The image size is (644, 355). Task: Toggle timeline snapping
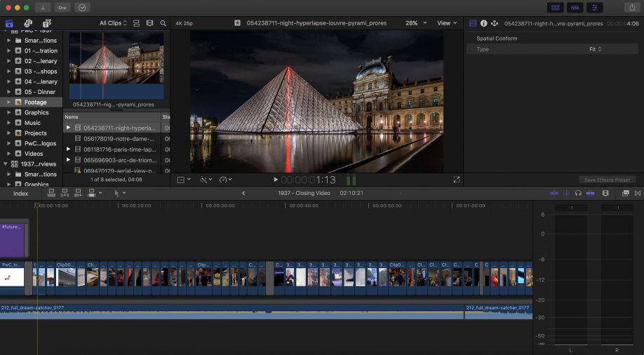tap(590, 193)
